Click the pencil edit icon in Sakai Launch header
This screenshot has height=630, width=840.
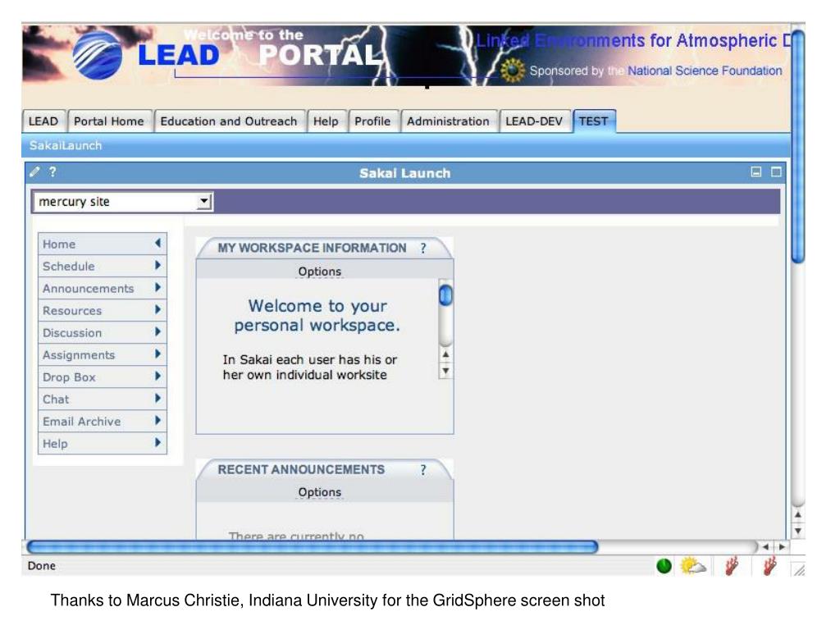pyautogui.click(x=34, y=172)
